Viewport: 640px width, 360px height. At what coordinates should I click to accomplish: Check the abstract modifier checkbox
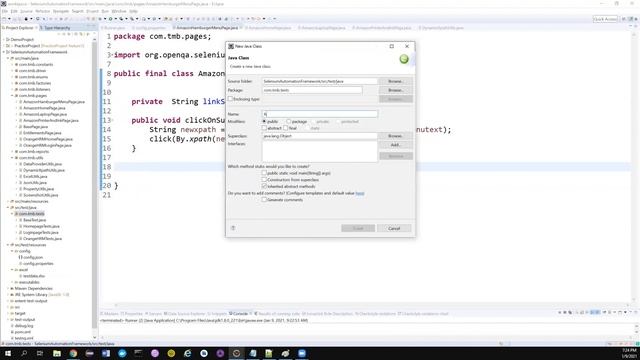pyautogui.click(x=264, y=128)
